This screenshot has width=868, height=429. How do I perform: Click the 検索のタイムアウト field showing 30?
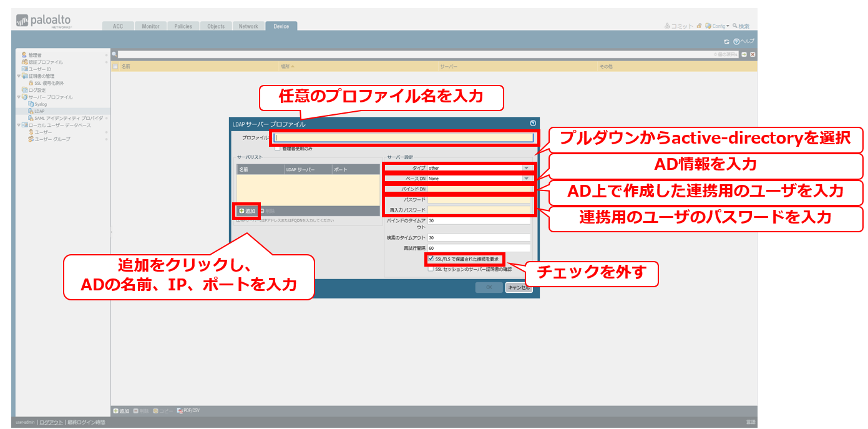pos(479,237)
